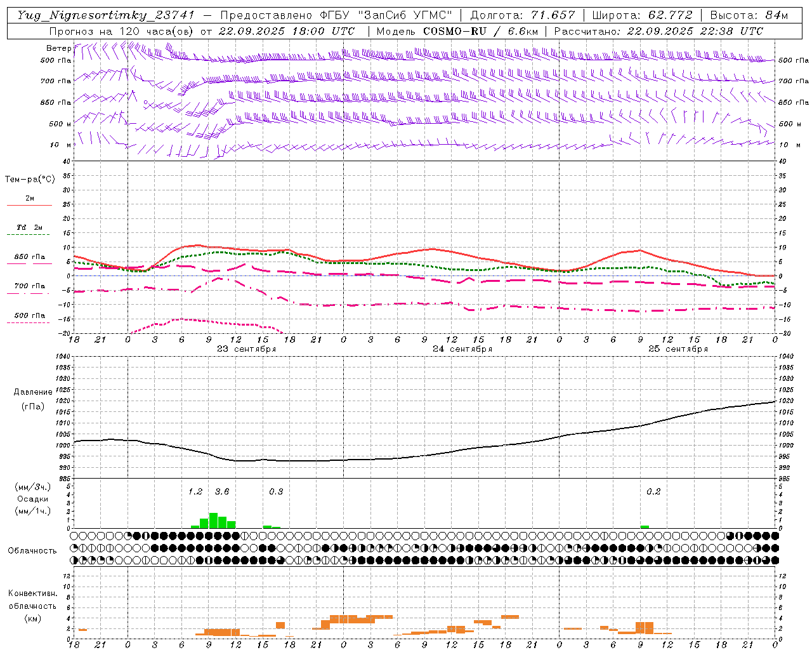The height and width of the screenshot is (650, 812).
Task: Click the (гПа) unit under Давление
Action: coord(32,407)
